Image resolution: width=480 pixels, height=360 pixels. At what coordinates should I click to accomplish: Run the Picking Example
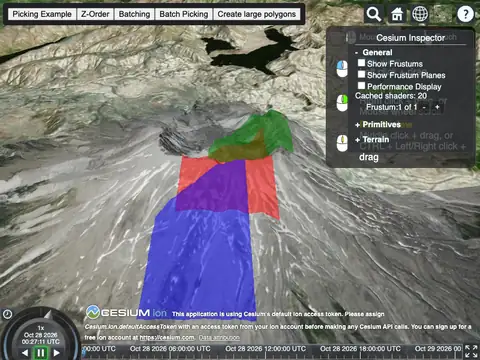click(x=42, y=14)
